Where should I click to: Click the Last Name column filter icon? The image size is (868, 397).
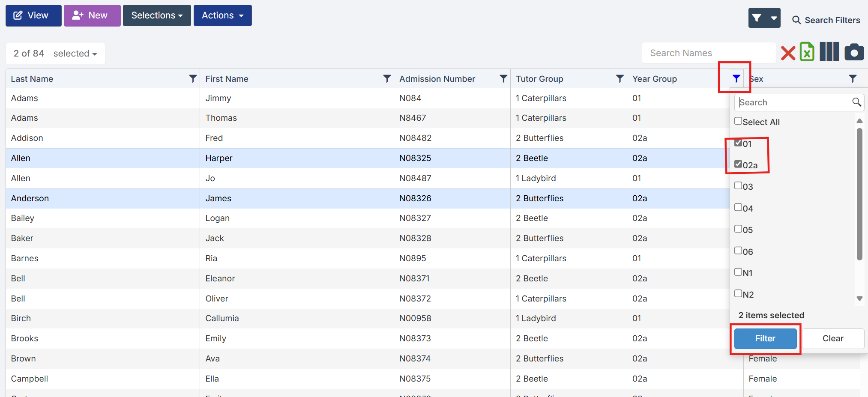pyautogui.click(x=193, y=79)
